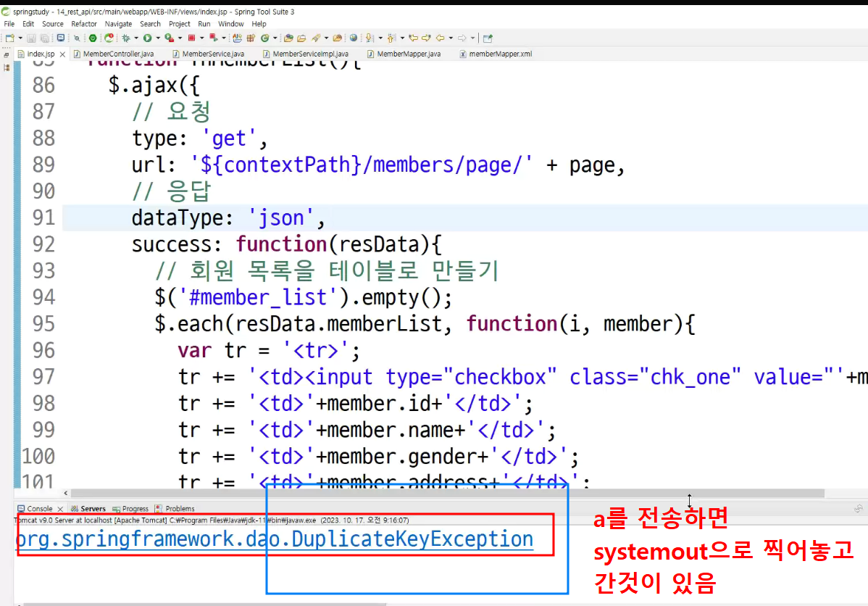Click the External Tools run icon
This screenshot has width=868, height=606.
[x=213, y=38]
